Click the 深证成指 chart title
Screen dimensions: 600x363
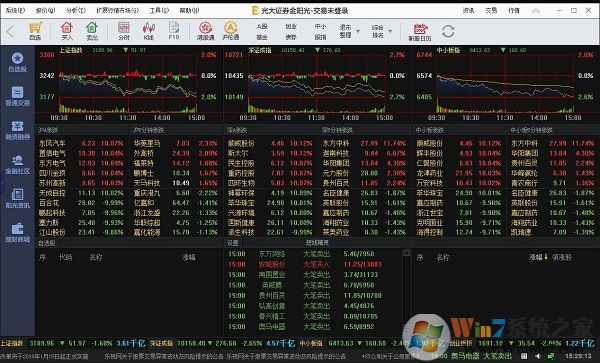(x=260, y=50)
